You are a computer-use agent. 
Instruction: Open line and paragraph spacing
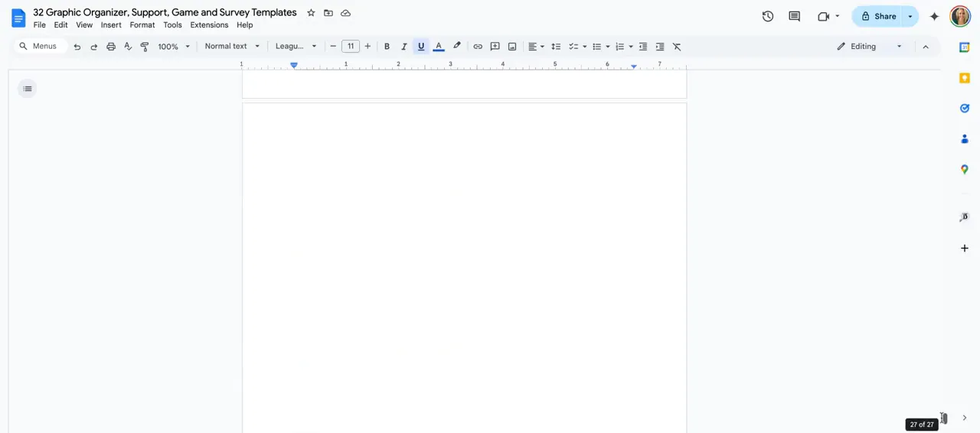pyautogui.click(x=556, y=47)
